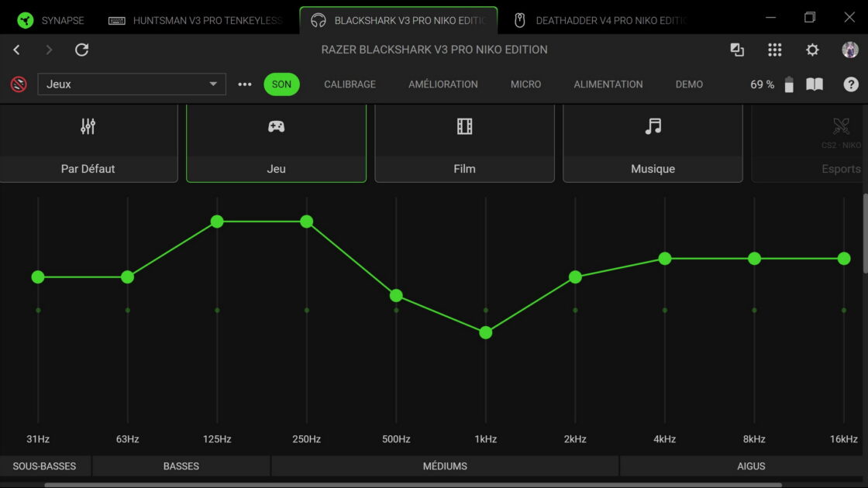Screen dimensions: 868x488
Task: Click the 63Hz equalizer slider handle
Action: tap(127, 277)
